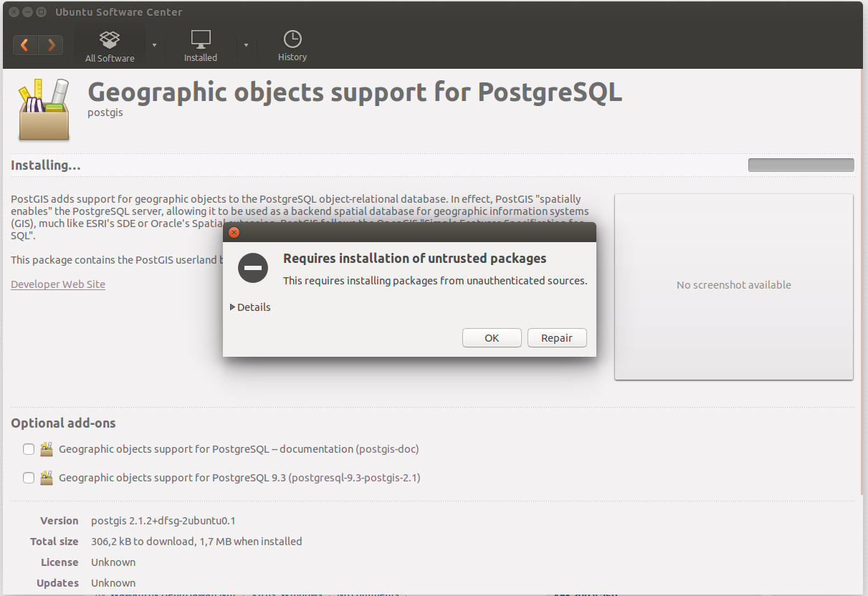This screenshot has height=596, width=868.
Task: Close the untrusted packages dialog
Action: coord(234,232)
